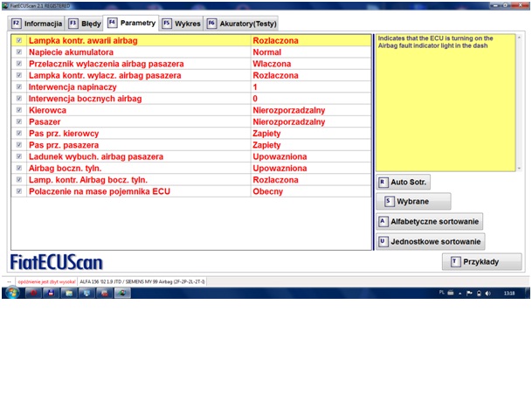This screenshot has height=415, width=532.
Task: Open the Błędy tab
Action: tap(85, 24)
